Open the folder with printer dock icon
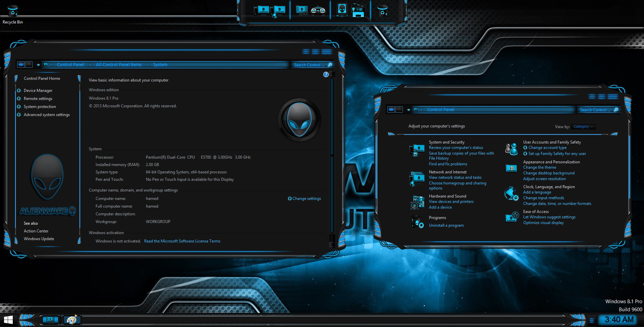The height and width of the screenshot is (327, 644). tap(358, 10)
